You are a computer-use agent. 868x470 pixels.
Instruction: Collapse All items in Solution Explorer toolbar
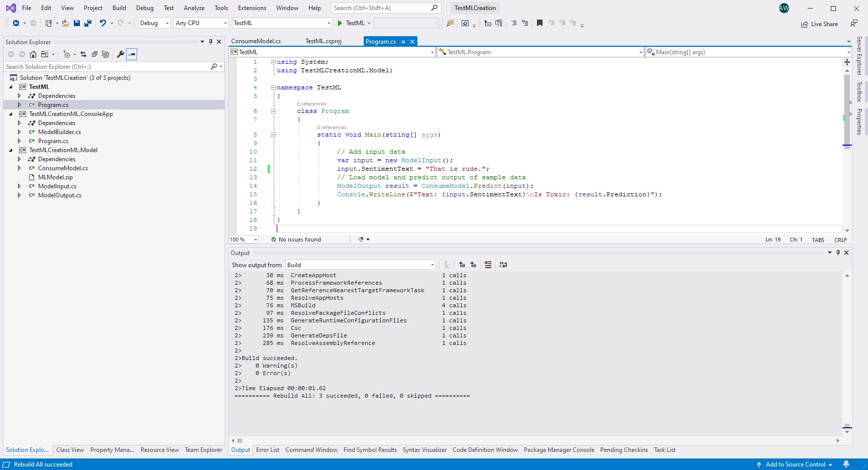click(94, 54)
